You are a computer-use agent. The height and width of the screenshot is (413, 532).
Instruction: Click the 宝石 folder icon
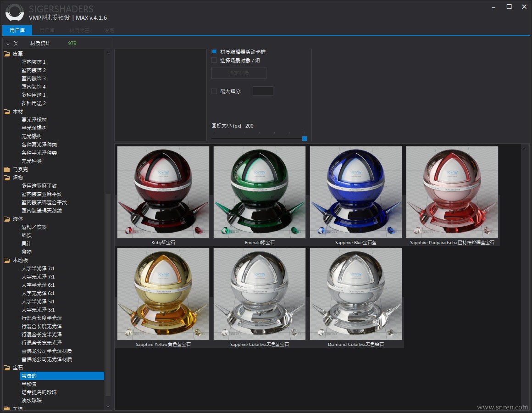click(7, 368)
